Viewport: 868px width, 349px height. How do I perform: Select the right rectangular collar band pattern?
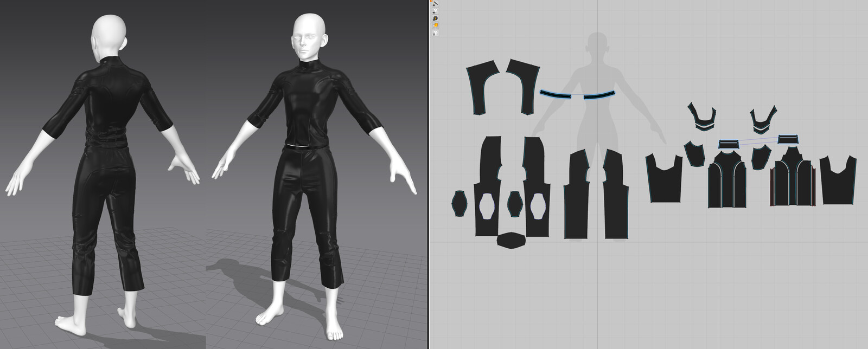(x=789, y=140)
